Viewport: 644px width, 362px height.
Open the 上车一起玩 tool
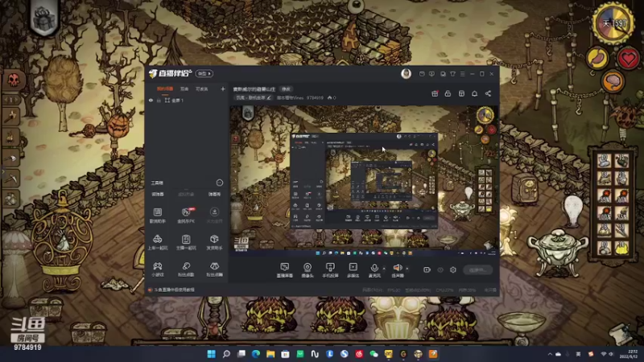157,242
